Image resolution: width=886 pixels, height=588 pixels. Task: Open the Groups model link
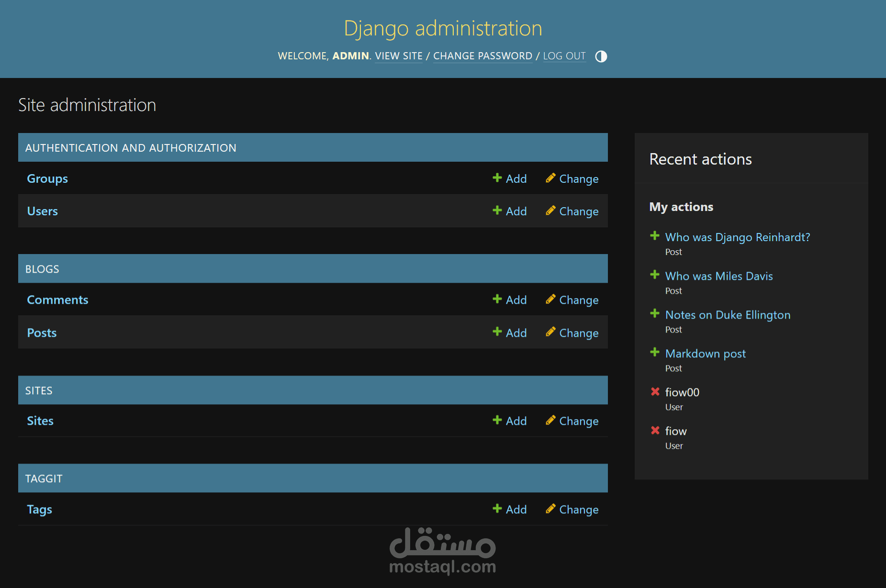(x=47, y=178)
